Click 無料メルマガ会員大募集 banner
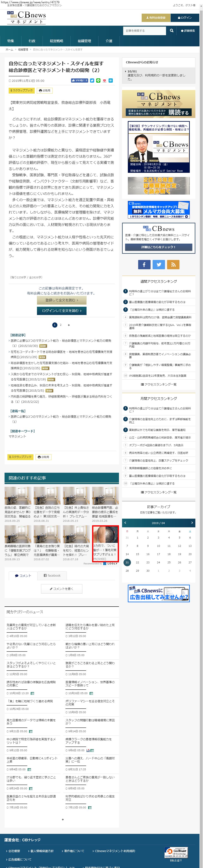The image size is (203, 868). [x=159, y=210]
